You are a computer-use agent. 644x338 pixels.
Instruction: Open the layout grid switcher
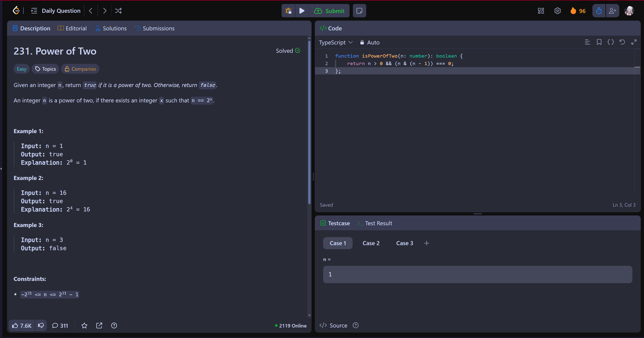pyautogui.click(x=541, y=10)
